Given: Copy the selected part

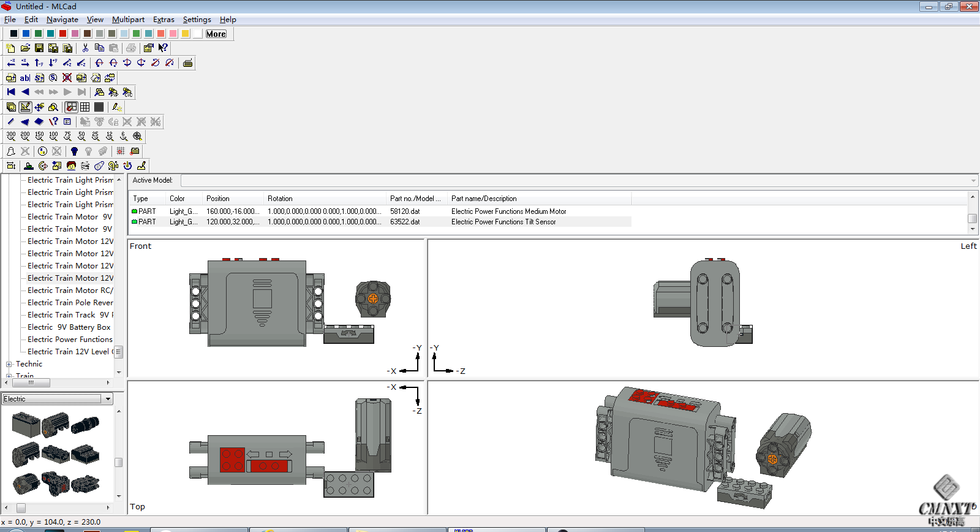Looking at the screenshot, I should pyautogui.click(x=99, y=48).
